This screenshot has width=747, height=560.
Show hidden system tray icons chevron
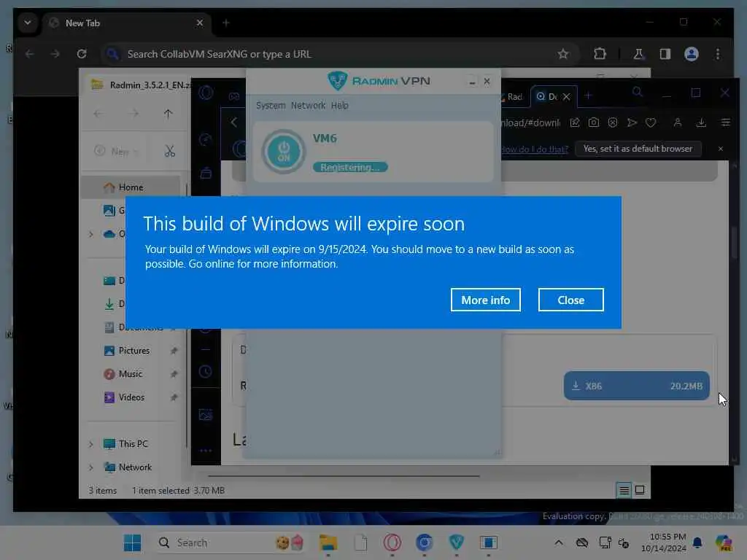tap(558, 542)
